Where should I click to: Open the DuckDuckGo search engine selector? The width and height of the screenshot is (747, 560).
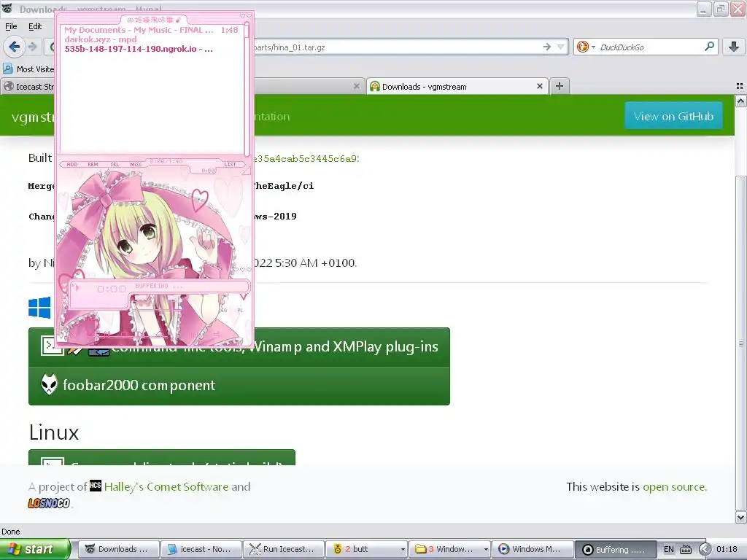click(586, 47)
